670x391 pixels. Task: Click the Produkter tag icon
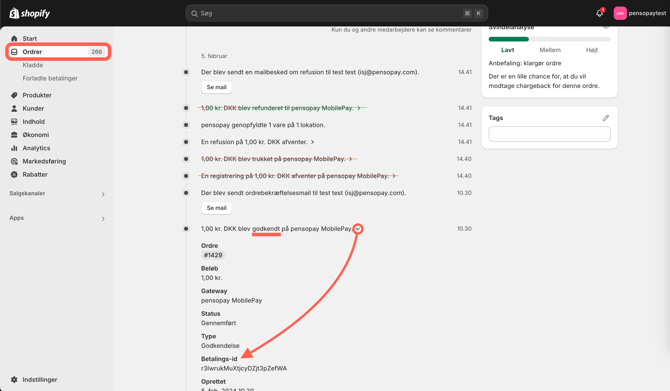pyautogui.click(x=14, y=95)
